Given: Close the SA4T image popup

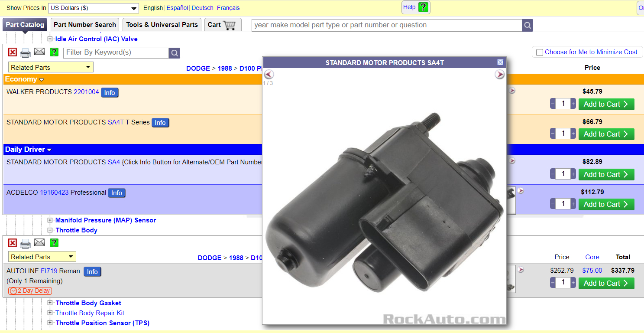Looking at the screenshot, I should tap(500, 62).
